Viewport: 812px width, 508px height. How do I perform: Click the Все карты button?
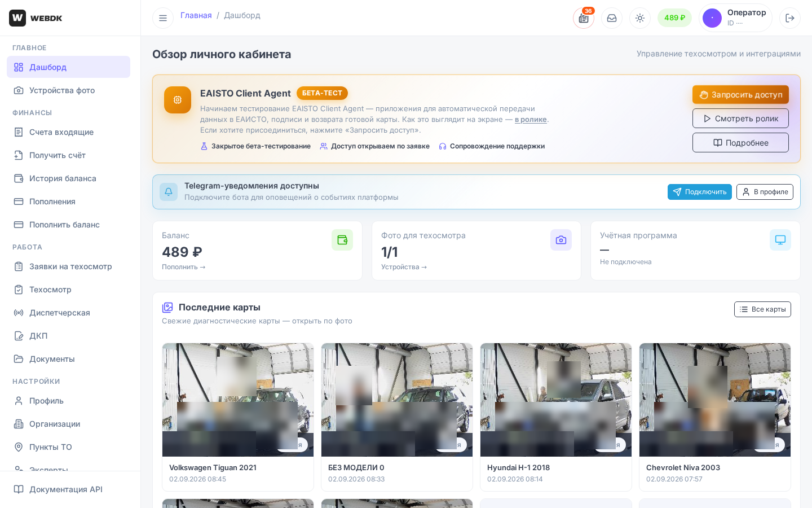(762, 309)
